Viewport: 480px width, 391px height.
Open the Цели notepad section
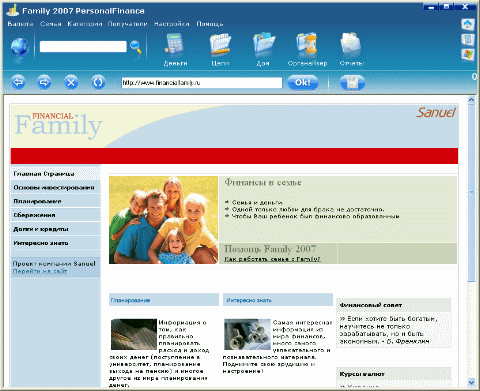point(220,49)
